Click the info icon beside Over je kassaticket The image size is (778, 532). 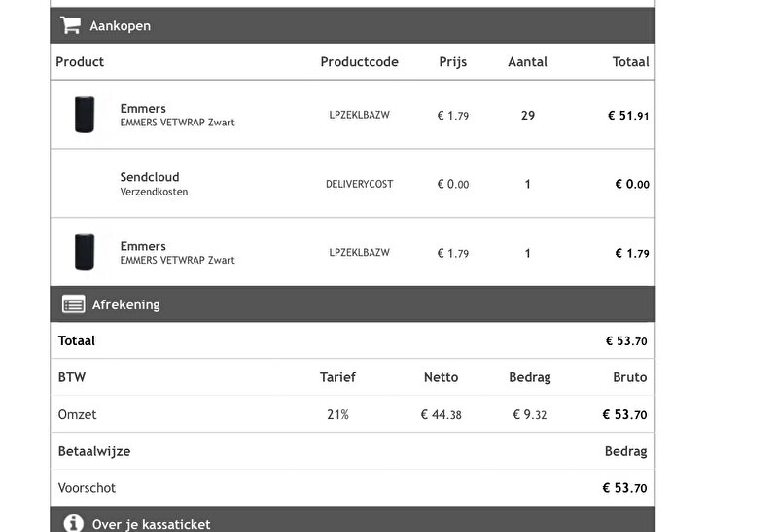(73, 523)
